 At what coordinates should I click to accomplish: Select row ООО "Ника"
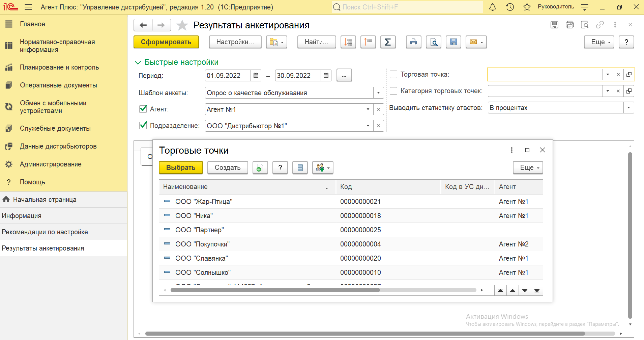pyautogui.click(x=351, y=216)
